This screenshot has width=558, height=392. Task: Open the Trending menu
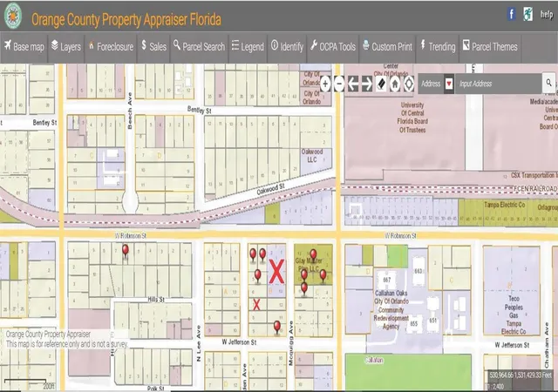pos(438,46)
